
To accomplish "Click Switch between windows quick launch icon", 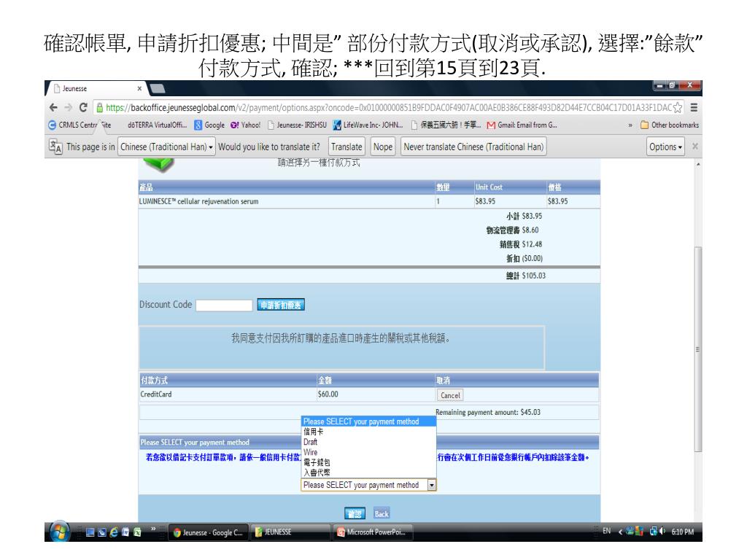I will click(x=102, y=532).
